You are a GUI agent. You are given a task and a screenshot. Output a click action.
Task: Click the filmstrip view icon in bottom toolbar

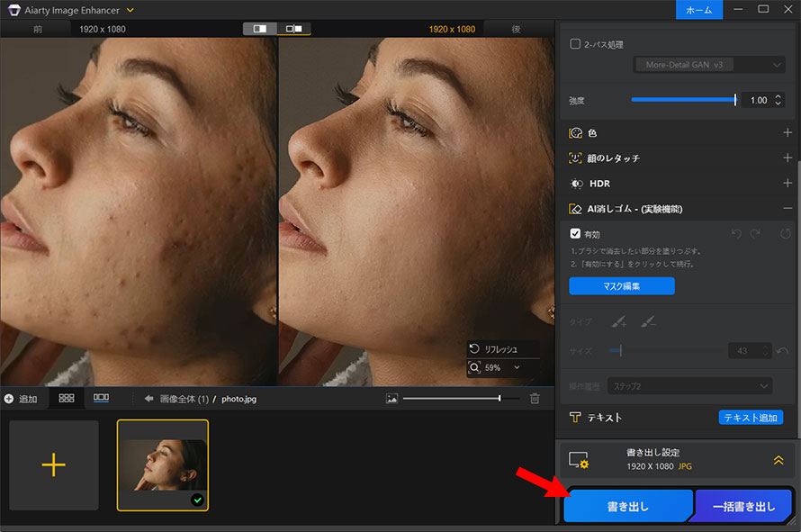(102, 398)
